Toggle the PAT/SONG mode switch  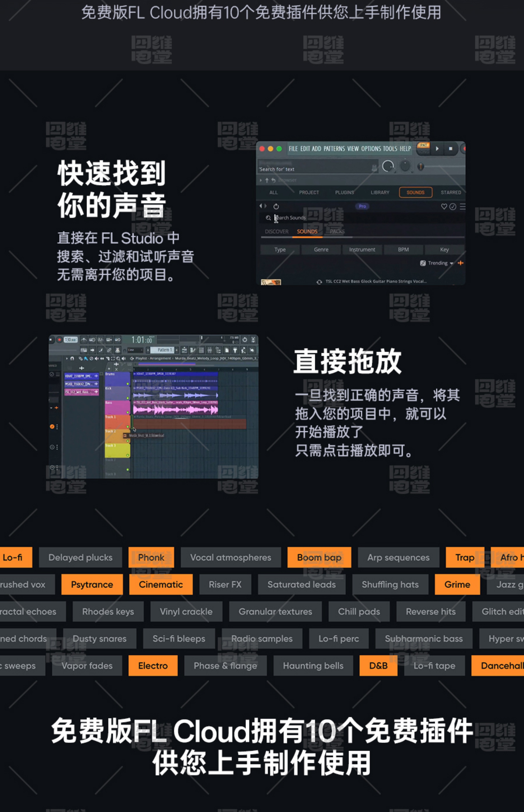click(x=423, y=148)
